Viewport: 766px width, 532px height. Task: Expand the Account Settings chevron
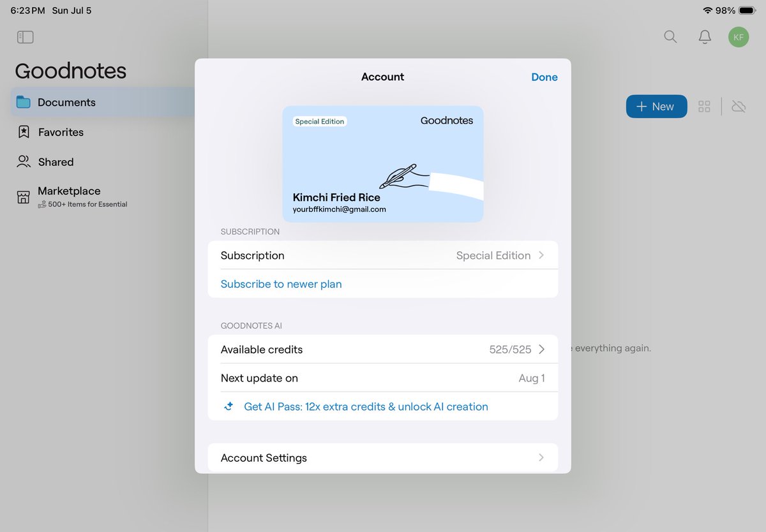[541, 458]
